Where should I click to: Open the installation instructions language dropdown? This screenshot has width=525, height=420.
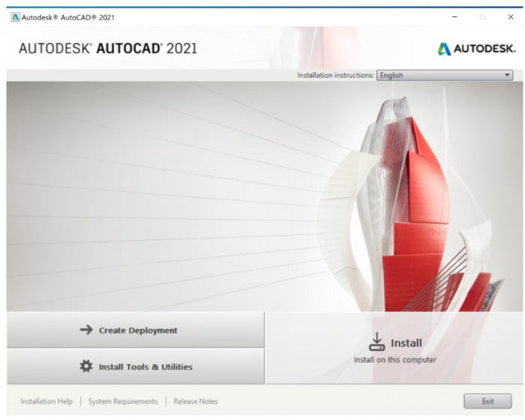(x=444, y=75)
